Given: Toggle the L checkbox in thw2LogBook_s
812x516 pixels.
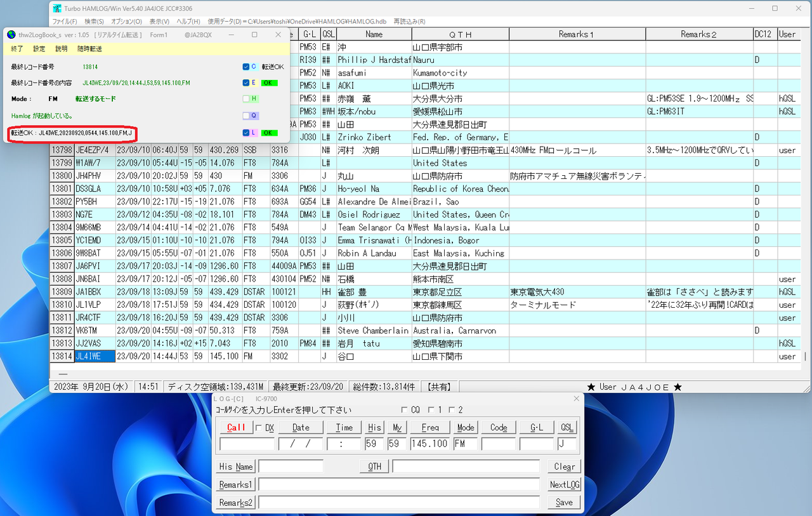Looking at the screenshot, I should coord(246,133).
